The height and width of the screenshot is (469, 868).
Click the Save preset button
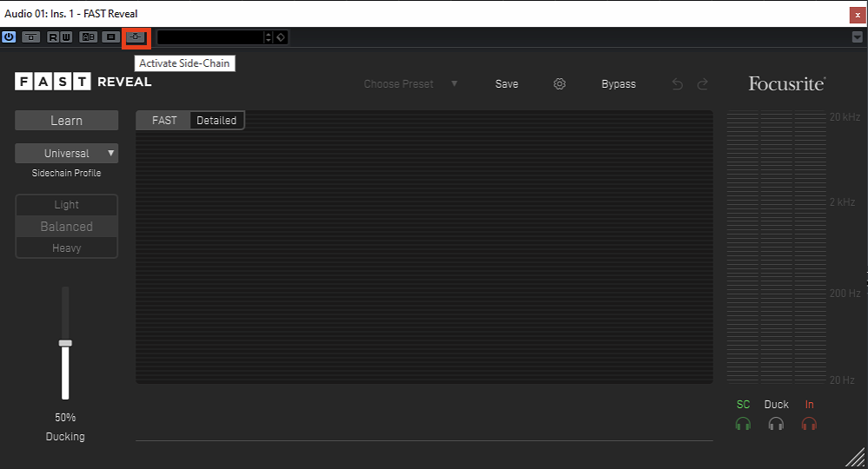click(507, 84)
